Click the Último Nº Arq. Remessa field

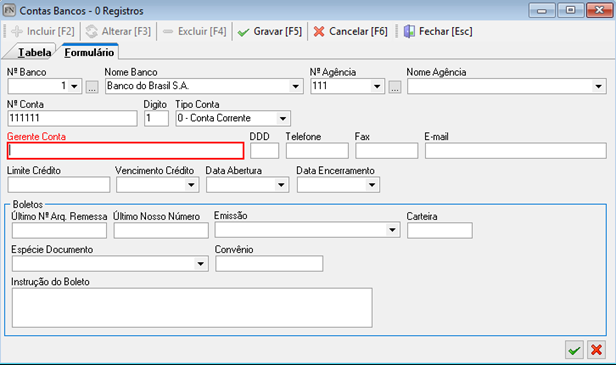tap(59, 231)
